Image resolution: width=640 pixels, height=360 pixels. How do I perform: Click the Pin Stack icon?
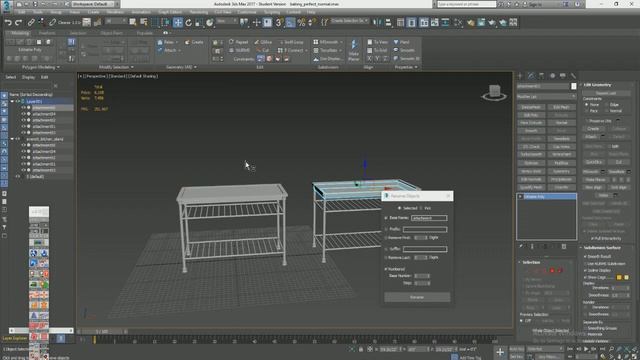click(521, 247)
